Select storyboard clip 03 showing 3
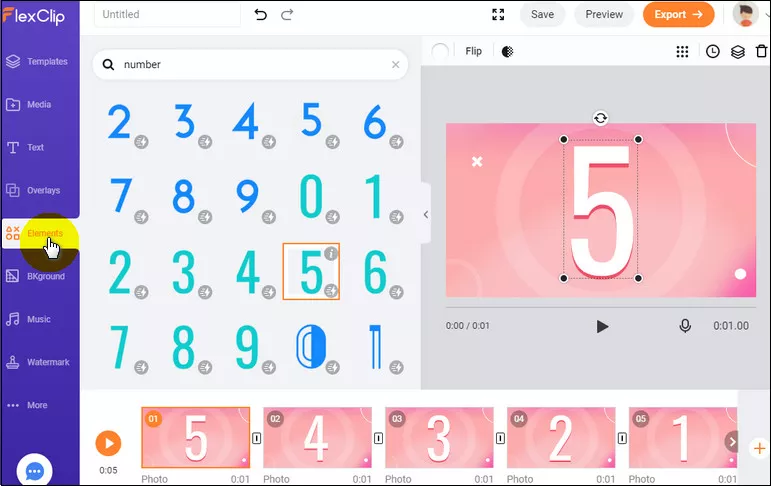The height and width of the screenshot is (486, 771). [440, 437]
